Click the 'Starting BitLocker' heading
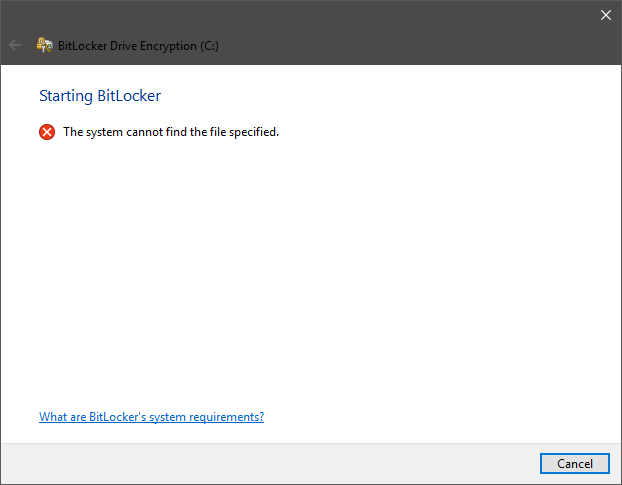The height and width of the screenshot is (485, 622). click(x=100, y=96)
